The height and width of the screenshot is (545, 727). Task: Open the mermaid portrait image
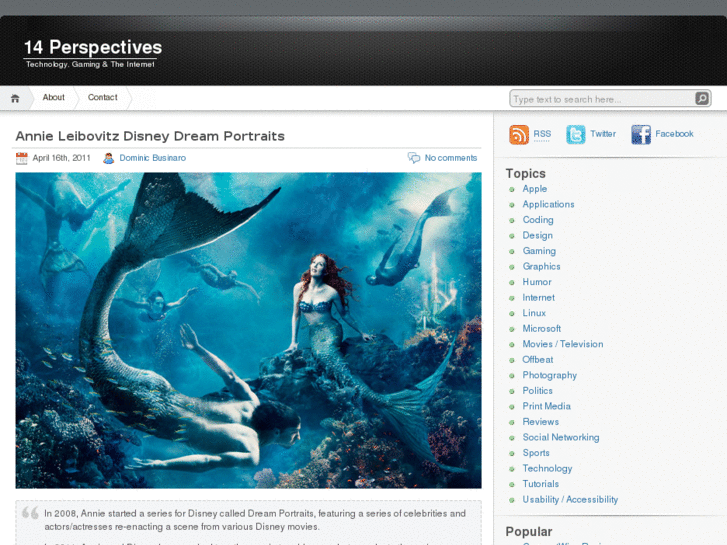tap(249, 330)
